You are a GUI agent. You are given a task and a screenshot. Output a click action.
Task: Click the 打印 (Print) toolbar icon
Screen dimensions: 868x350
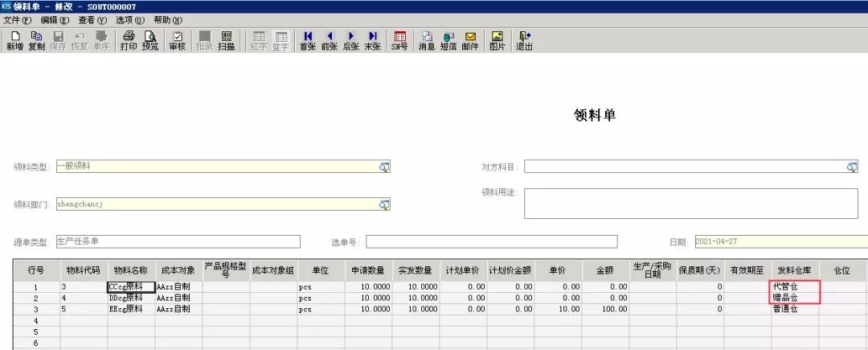[x=129, y=40]
